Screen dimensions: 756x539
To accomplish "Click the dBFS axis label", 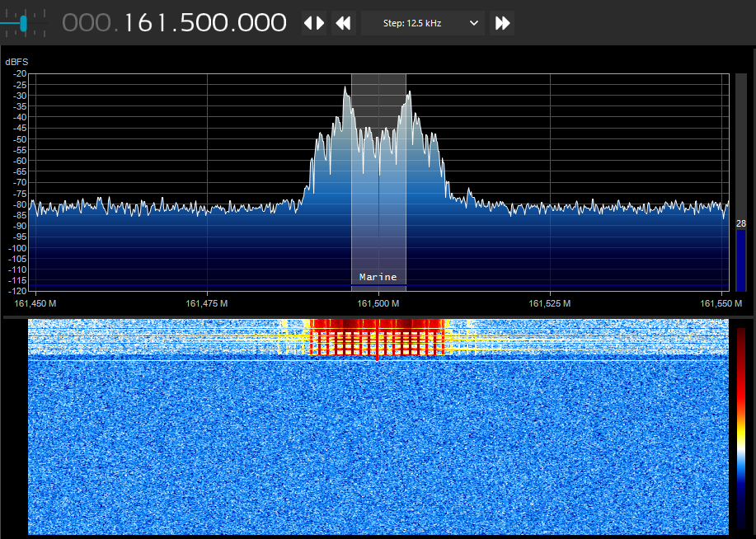I will click(x=16, y=62).
